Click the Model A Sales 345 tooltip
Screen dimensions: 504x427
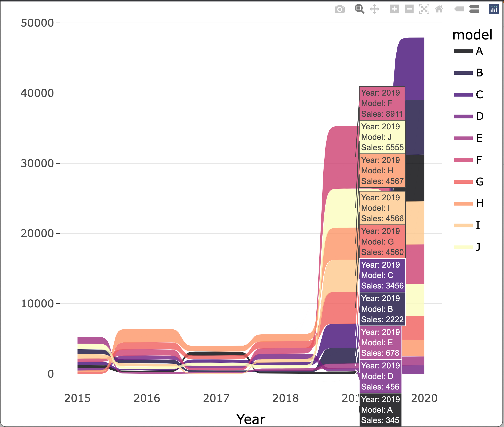click(380, 410)
